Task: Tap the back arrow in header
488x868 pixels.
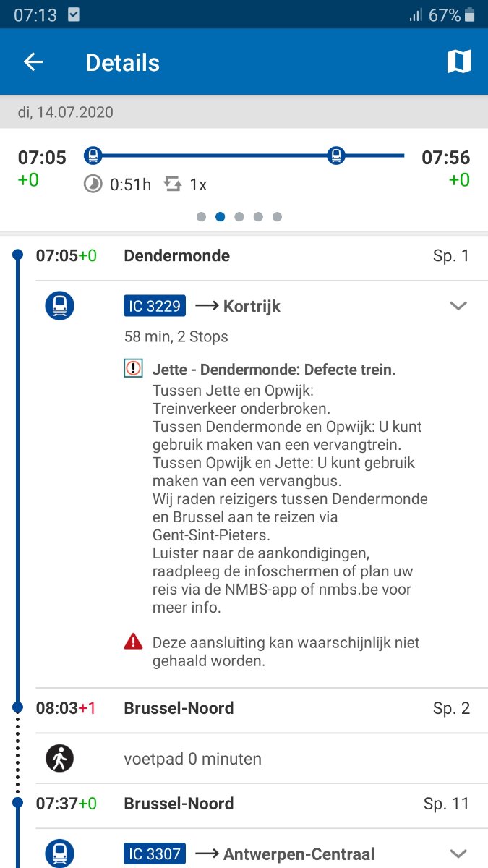Action: pos(34,62)
